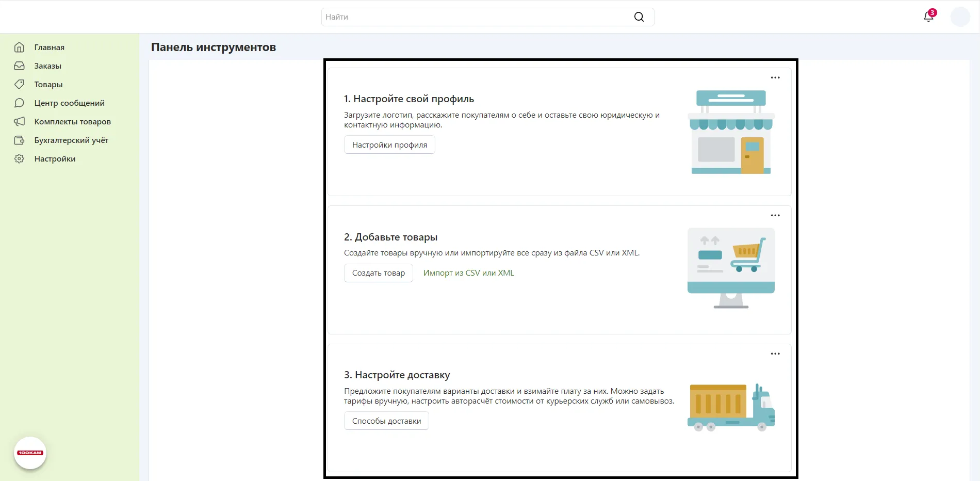This screenshot has width=980, height=481.
Task: Expand the three-dot menu on the profile card
Action: 775,78
